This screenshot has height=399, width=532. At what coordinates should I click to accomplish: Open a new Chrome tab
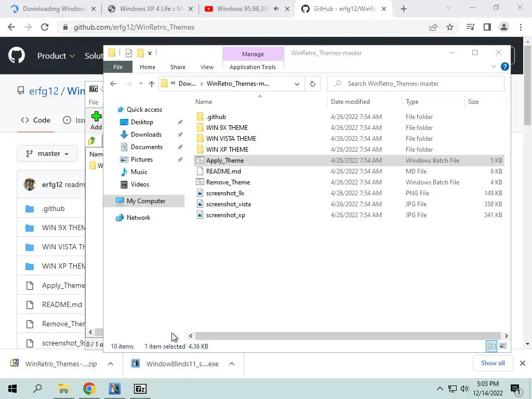pos(403,9)
